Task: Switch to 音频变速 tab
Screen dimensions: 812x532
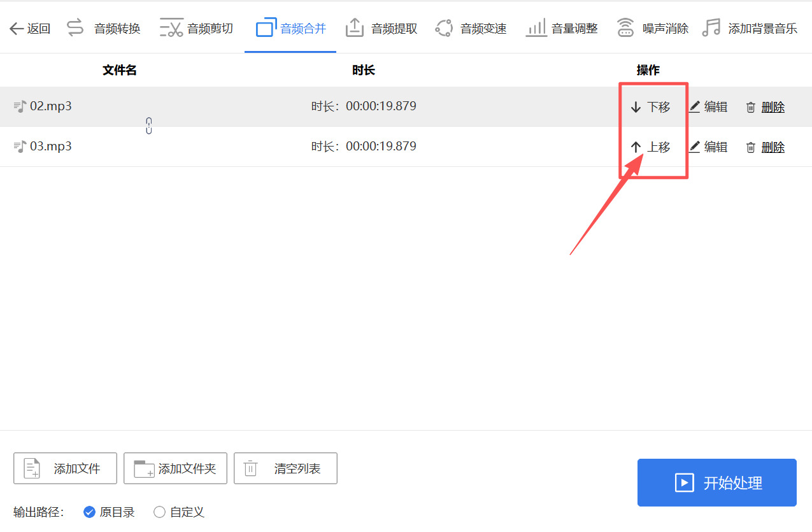Action: (x=471, y=28)
